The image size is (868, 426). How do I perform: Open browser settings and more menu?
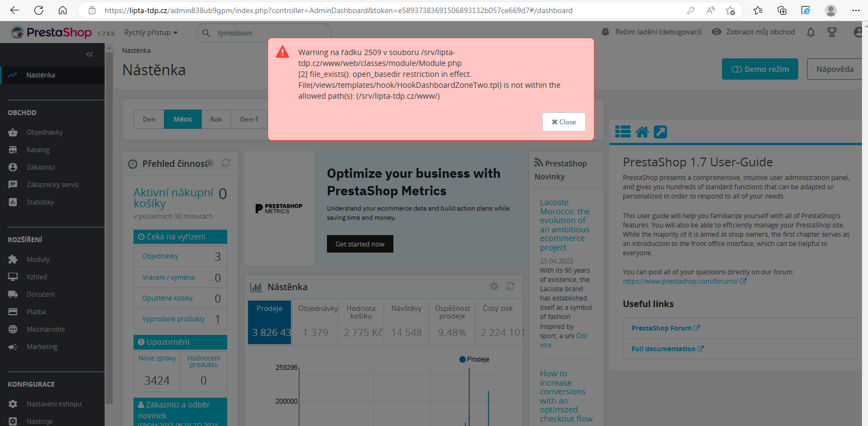pos(855,10)
